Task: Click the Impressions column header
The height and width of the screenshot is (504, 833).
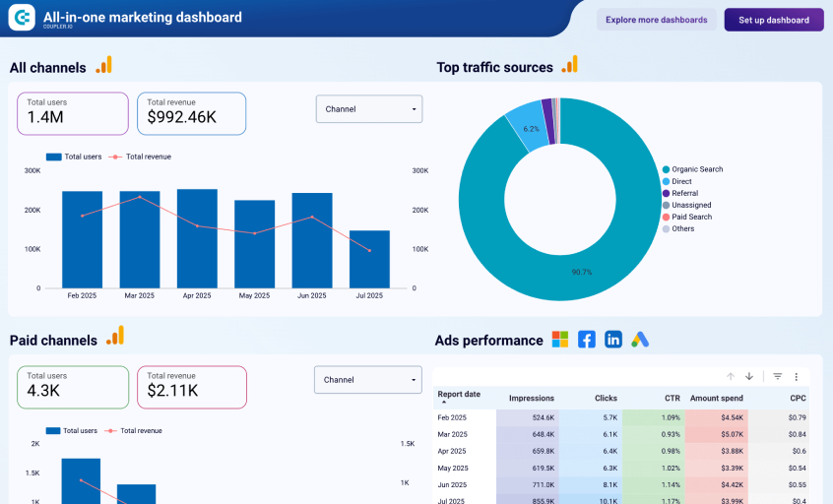Action: click(531, 399)
